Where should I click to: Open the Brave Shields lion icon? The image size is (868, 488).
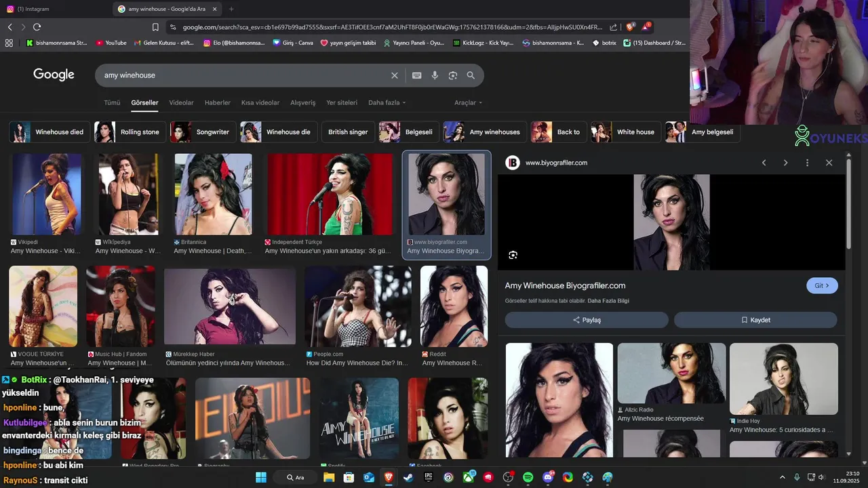pyautogui.click(x=630, y=27)
